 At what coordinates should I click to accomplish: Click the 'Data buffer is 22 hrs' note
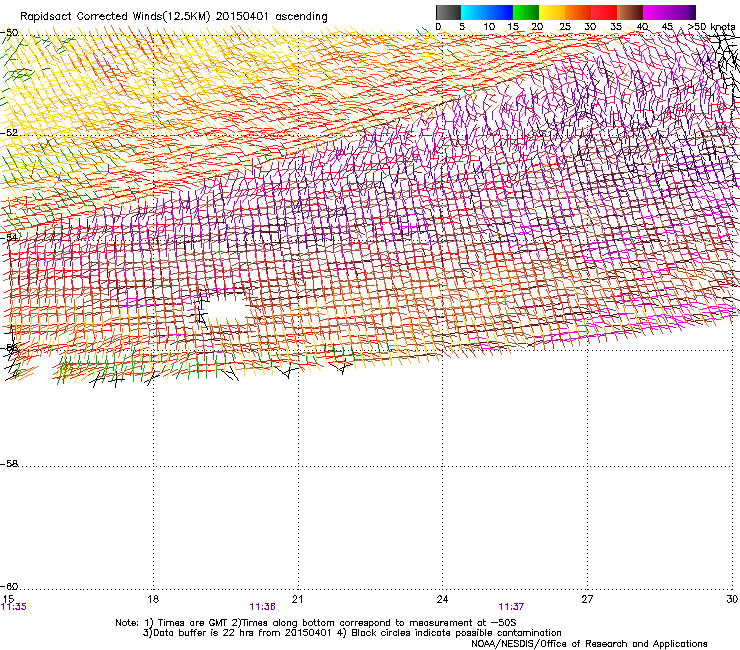coord(352,633)
